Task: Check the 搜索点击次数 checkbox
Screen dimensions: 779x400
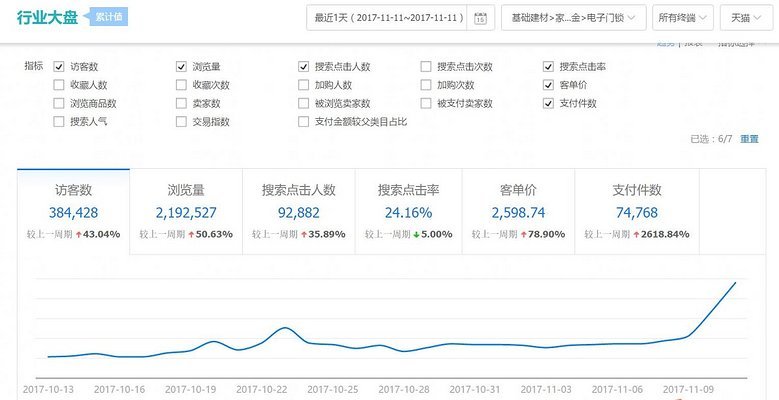Action: pos(426,67)
